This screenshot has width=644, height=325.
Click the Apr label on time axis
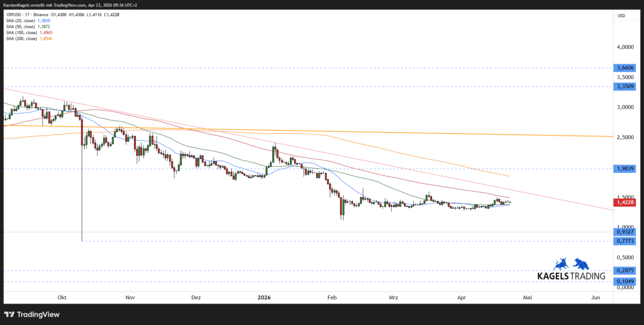(x=462, y=297)
